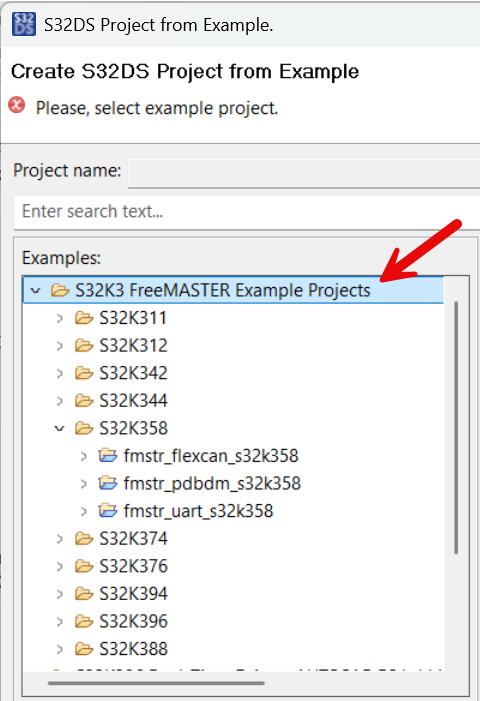Click the examples list horizontal scrollbar
Image resolution: width=480 pixels, height=701 pixels.
click(156, 683)
